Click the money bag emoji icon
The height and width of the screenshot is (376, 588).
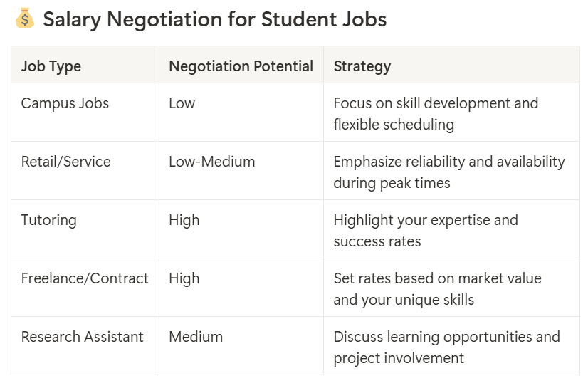[24, 19]
